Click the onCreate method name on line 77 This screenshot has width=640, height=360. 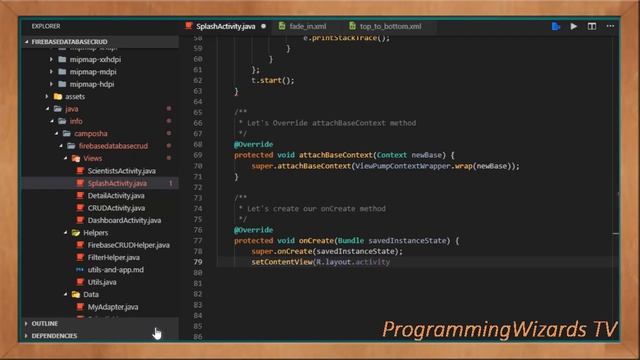tap(316, 241)
